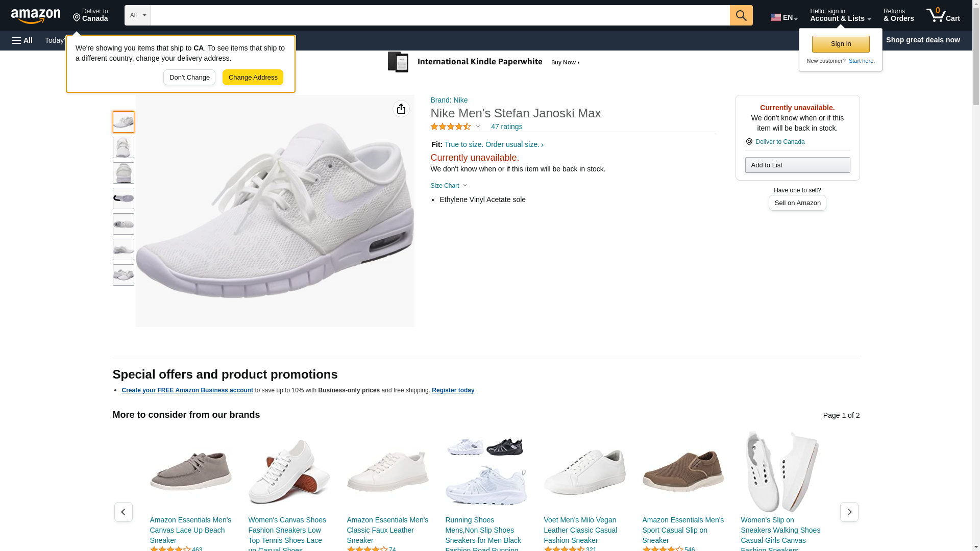Click the Amazon logo
The width and height of the screenshot is (980, 551).
point(36,16)
